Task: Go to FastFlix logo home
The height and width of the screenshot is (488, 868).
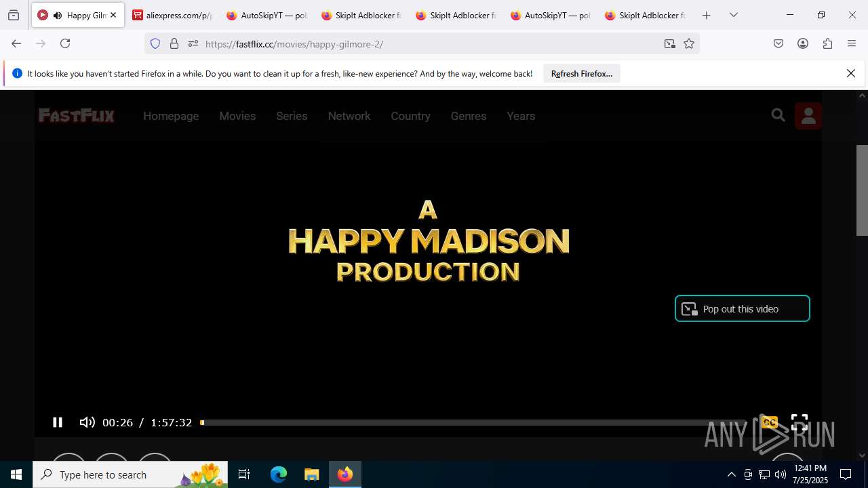Action: (x=77, y=116)
